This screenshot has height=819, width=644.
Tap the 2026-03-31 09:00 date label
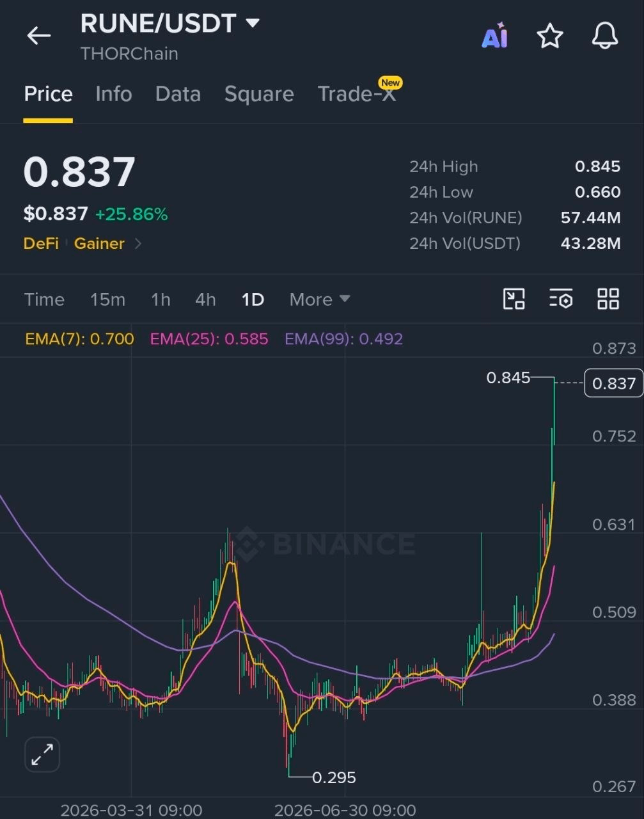coord(131,810)
